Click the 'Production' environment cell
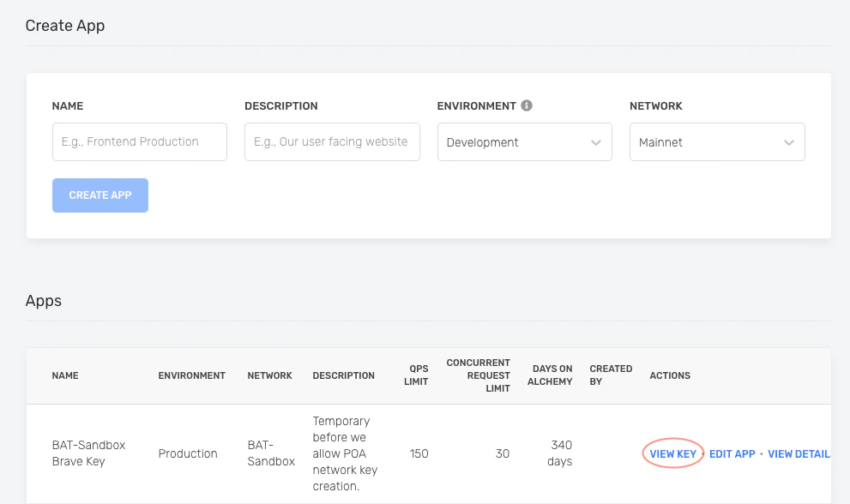 pos(188,453)
